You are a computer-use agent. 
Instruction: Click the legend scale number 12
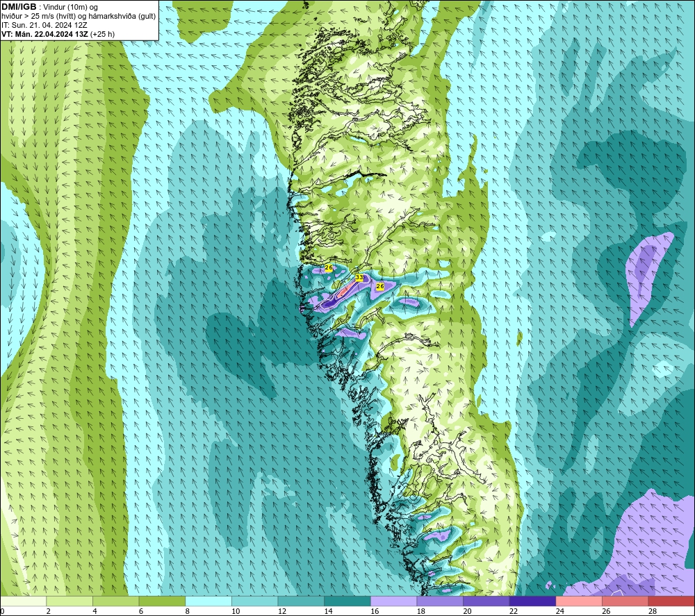click(x=282, y=612)
